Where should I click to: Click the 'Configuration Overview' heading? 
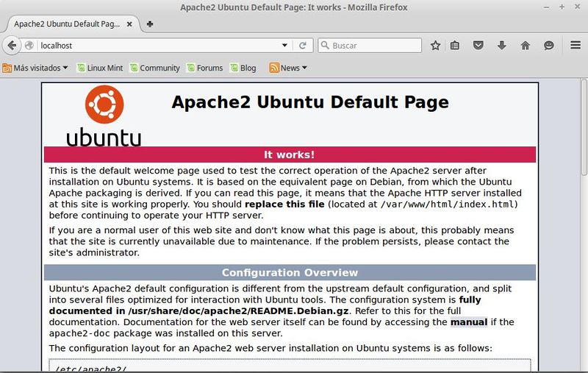[x=290, y=272]
